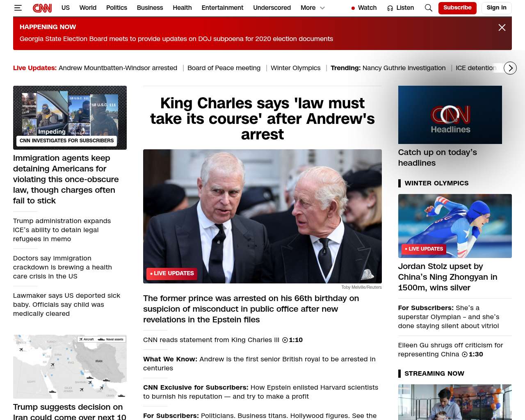
Task: Open the CNN Headlines video thumbnail
Action: [450, 115]
